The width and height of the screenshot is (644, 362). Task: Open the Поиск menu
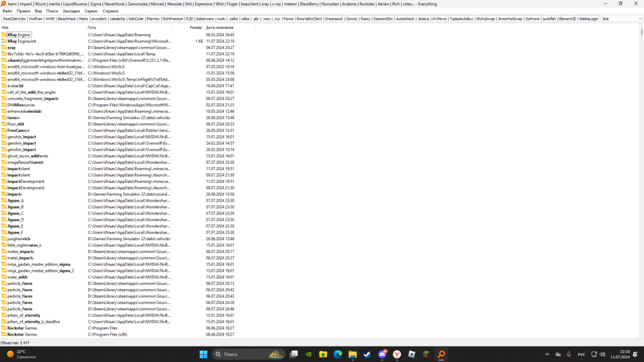point(52,11)
